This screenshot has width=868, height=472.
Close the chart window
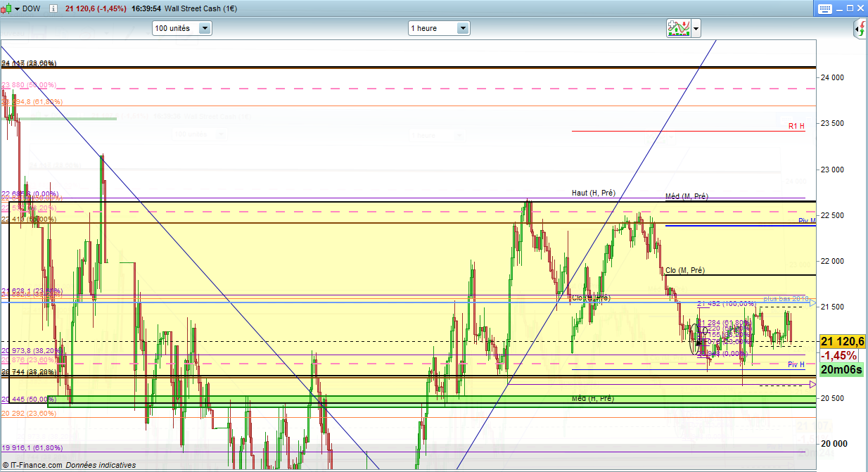(860, 8)
